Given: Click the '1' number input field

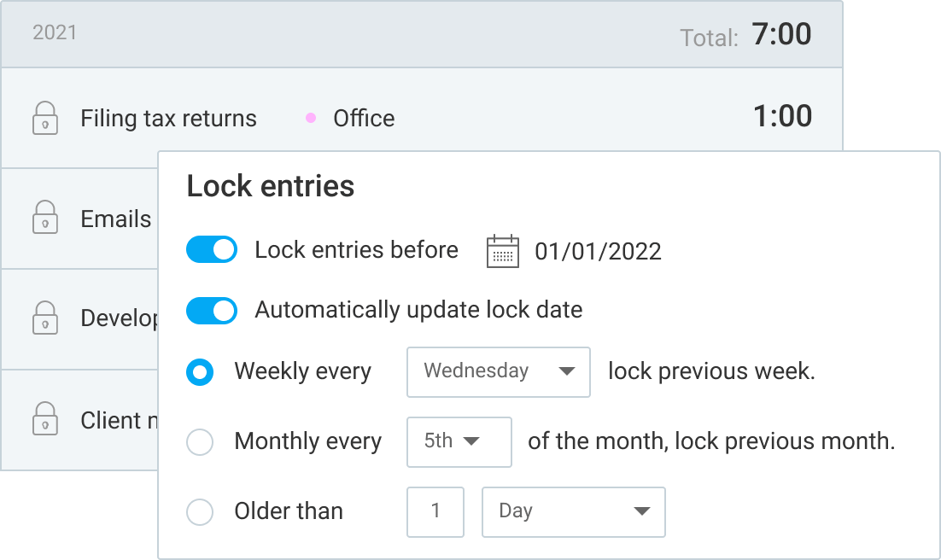Looking at the screenshot, I should click(x=435, y=512).
